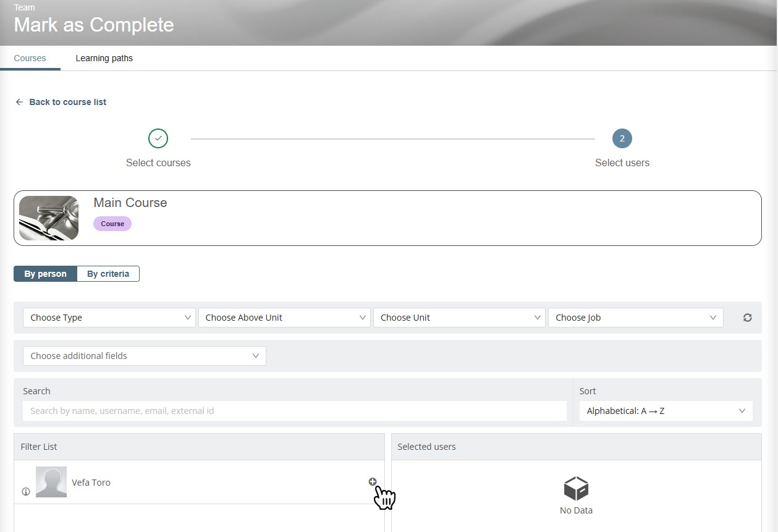Expand the Choose Above Unit dropdown

(x=284, y=318)
